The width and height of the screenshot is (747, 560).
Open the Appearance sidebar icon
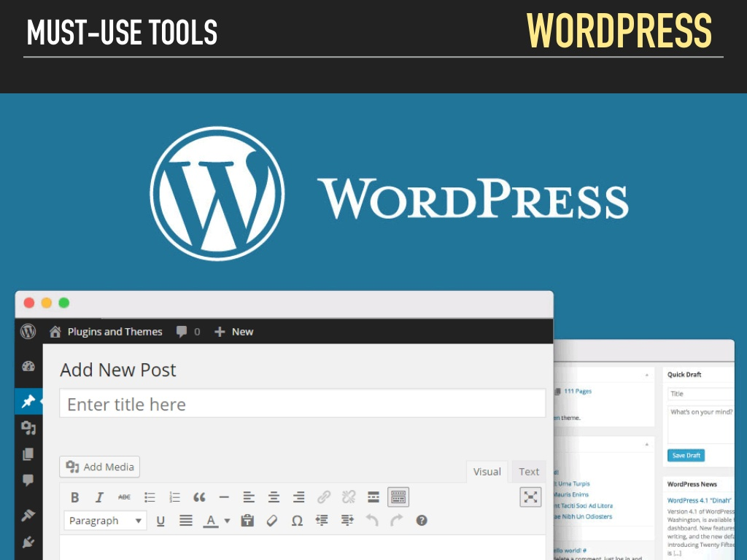click(28, 516)
